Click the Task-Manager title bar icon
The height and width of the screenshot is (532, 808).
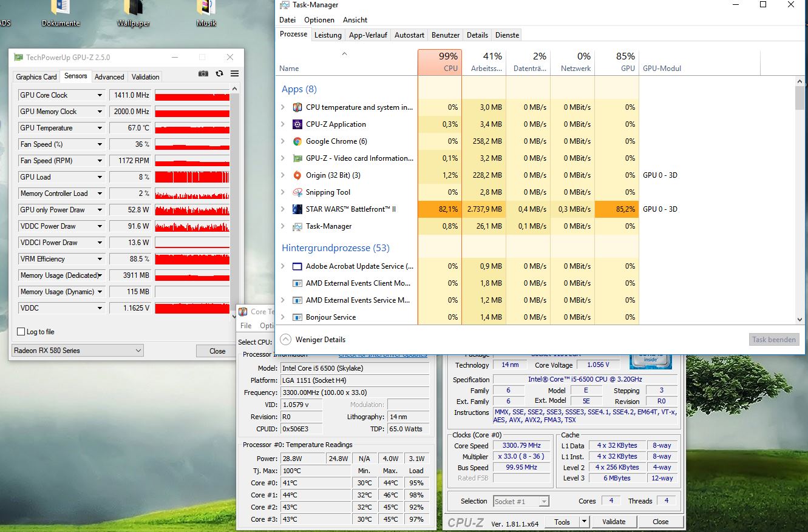pyautogui.click(x=284, y=5)
